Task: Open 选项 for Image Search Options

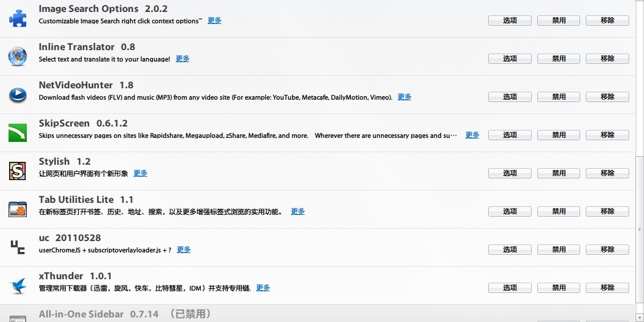Action: pyautogui.click(x=510, y=21)
